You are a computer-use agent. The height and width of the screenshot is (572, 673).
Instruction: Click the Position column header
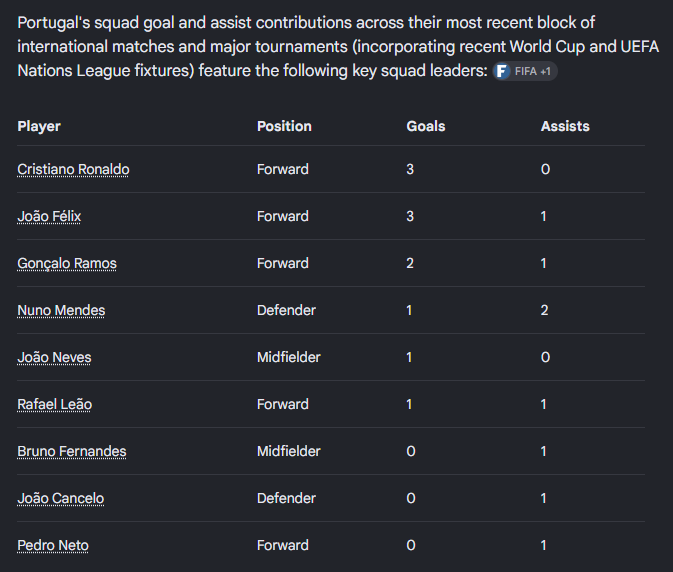coord(284,126)
